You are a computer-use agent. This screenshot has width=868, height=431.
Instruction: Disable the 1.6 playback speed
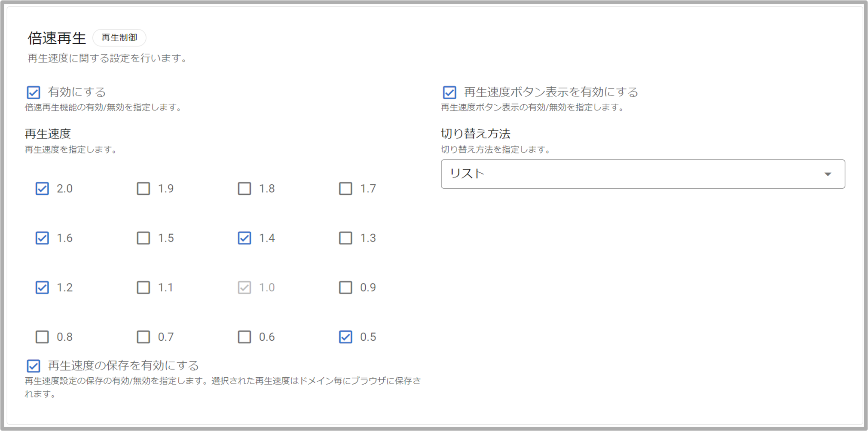click(42, 238)
